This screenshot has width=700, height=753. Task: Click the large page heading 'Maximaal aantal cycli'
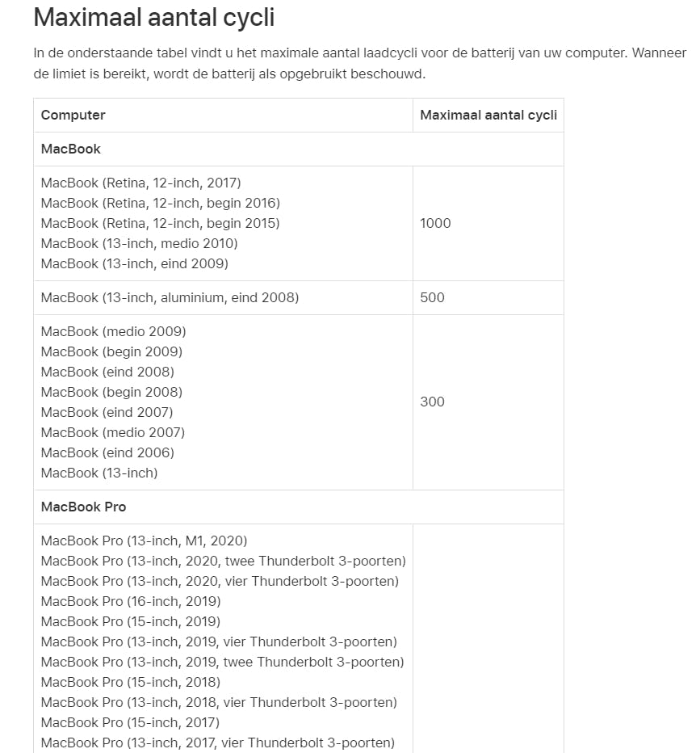(x=154, y=17)
